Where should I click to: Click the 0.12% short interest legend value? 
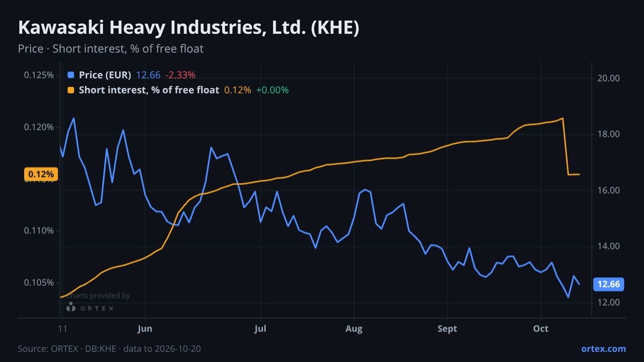point(237,90)
